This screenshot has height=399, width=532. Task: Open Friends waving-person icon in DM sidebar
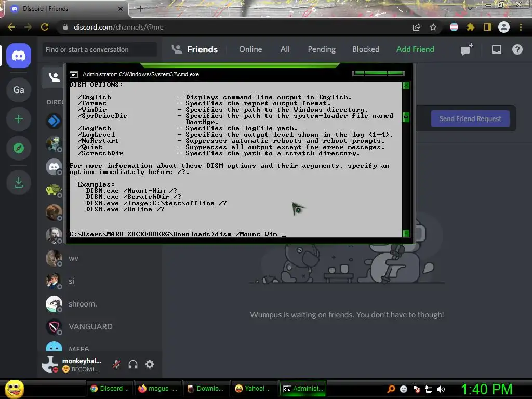pyautogui.click(x=54, y=77)
